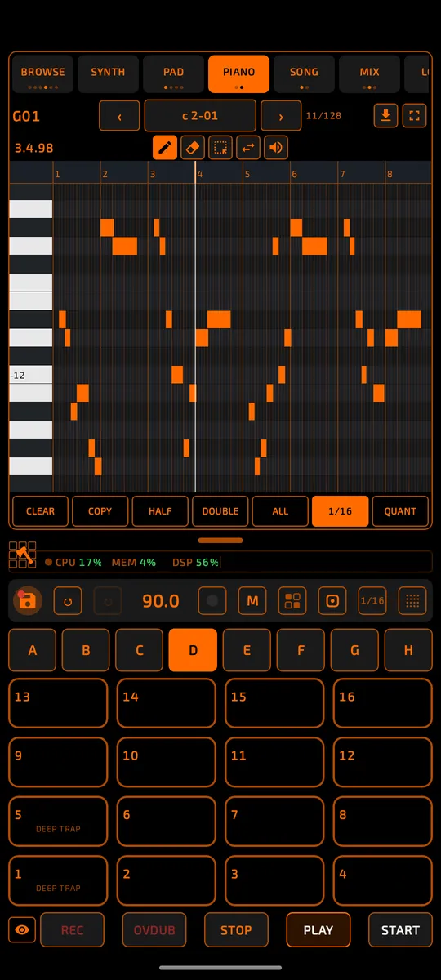Click the pad grid hammer icon

pyautogui.click(x=22, y=555)
